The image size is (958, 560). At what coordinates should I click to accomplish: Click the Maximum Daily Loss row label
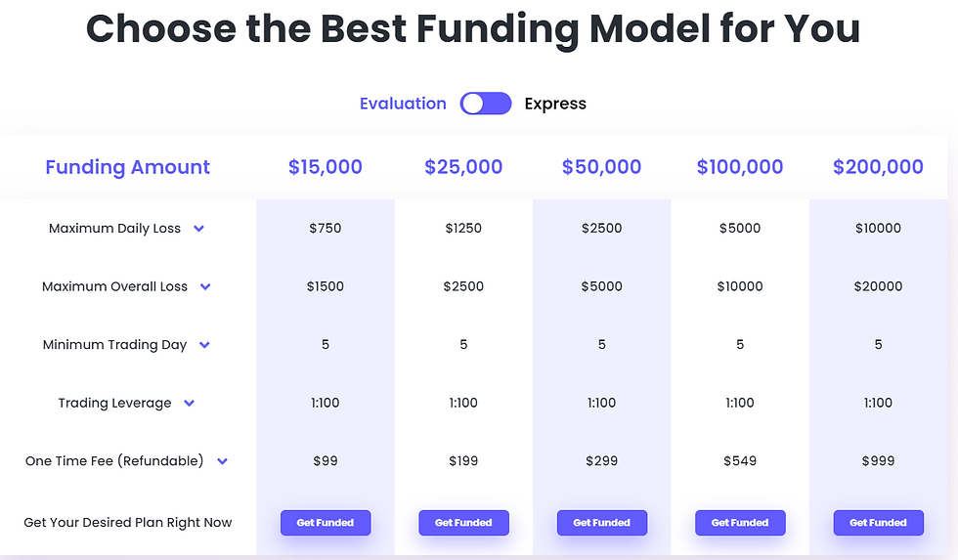click(x=115, y=229)
